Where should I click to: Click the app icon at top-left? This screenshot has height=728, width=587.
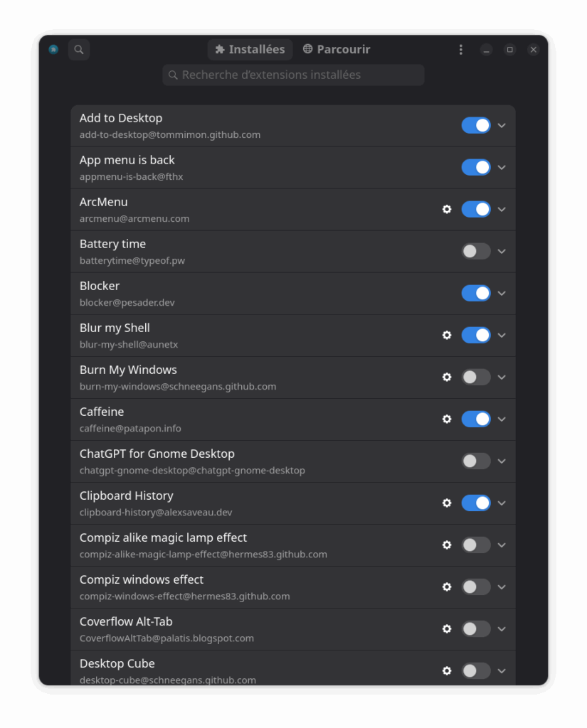[53, 49]
